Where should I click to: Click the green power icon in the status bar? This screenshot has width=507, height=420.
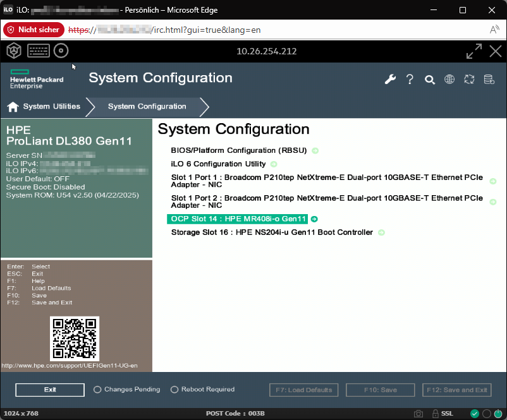[498, 414]
